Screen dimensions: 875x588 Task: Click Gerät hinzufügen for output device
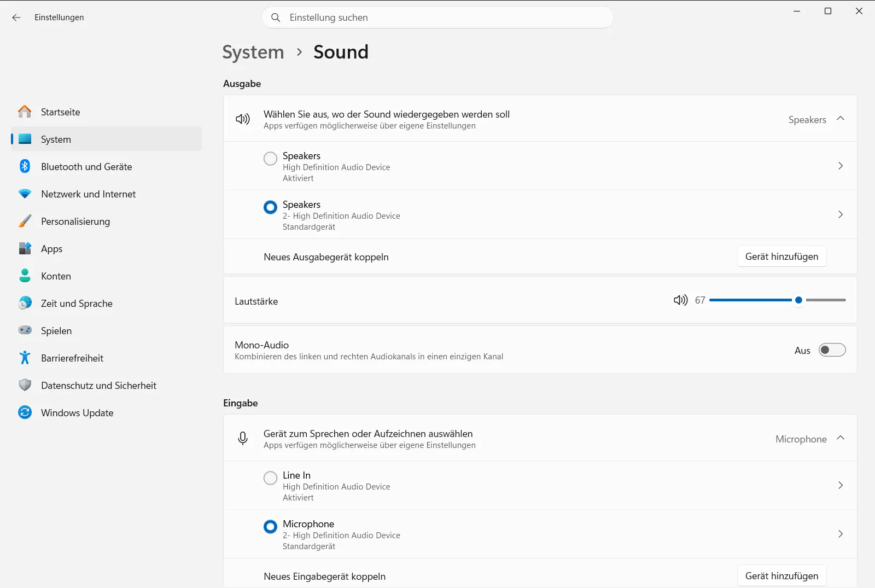(x=781, y=257)
